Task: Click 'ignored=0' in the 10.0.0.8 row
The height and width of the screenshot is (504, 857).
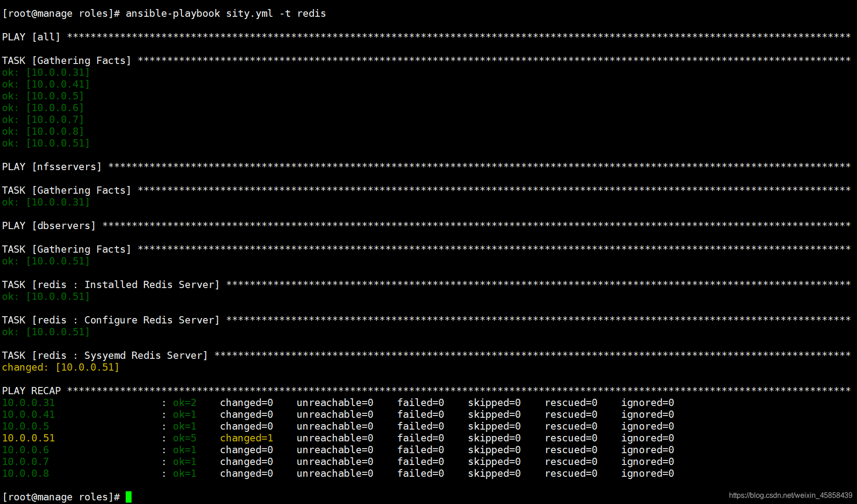Action: tap(647, 474)
